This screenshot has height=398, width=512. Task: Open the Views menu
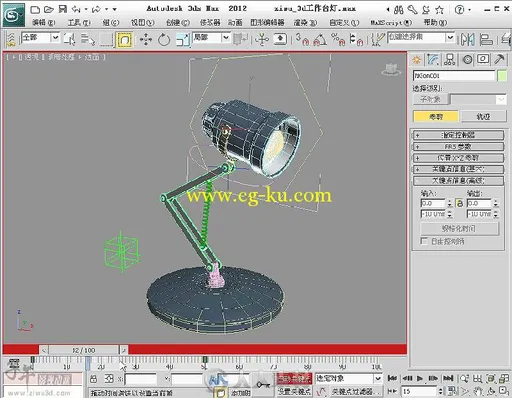[143, 23]
